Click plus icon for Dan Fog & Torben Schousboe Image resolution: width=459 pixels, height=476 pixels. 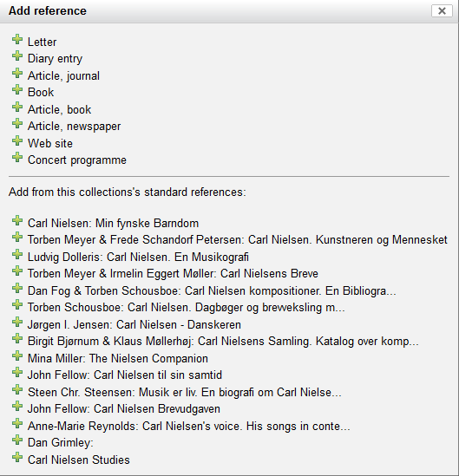tap(17, 289)
